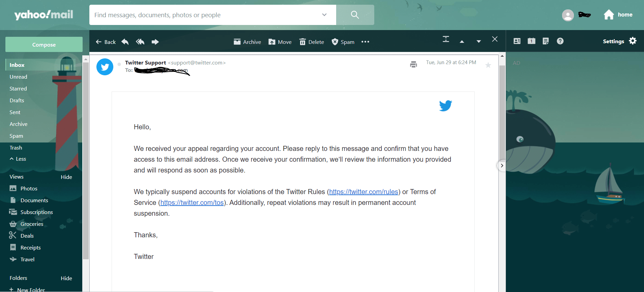This screenshot has width=644, height=292.
Task: Open the twitter.com/rules link
Action: (363, 192)
